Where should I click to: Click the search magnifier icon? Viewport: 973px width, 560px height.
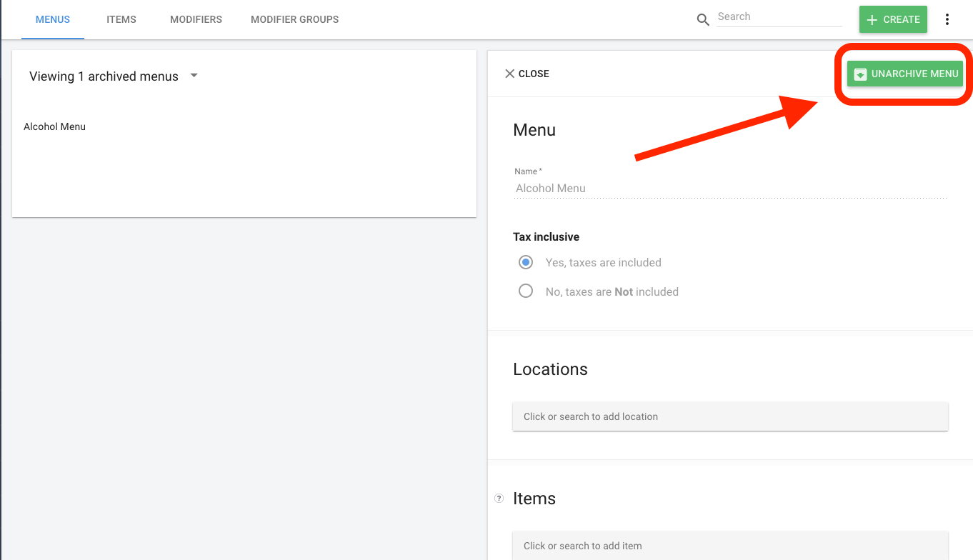coord(703,19)
